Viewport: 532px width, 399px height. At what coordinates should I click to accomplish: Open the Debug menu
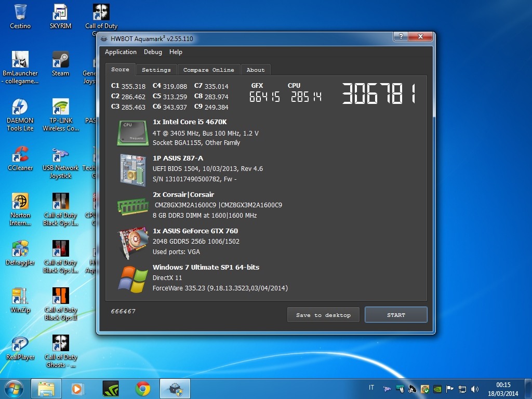tap(153, 52)
